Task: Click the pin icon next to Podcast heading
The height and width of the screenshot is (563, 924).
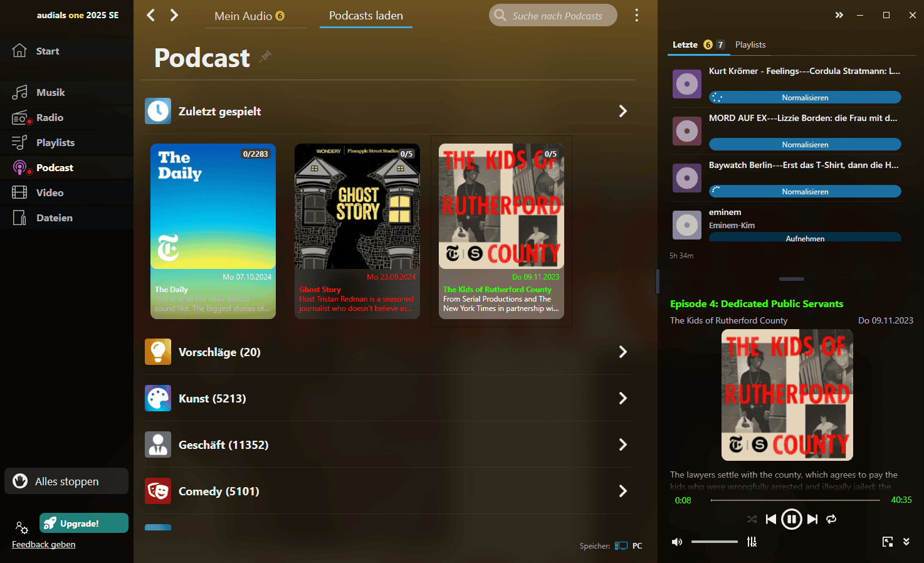Action: tap(266, 56)
